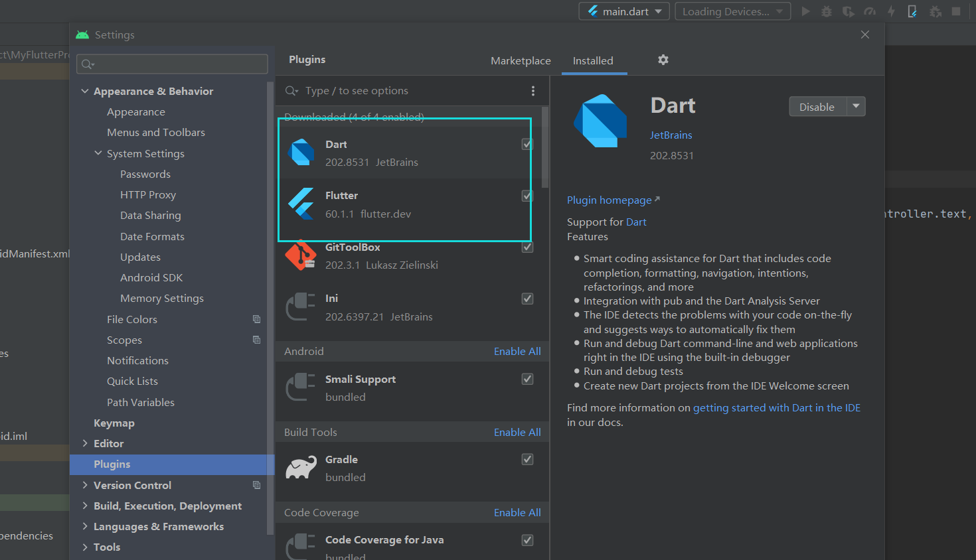Screen dimensions: 976x560
Task: Click the Attach Debugger to Process icon
Action: [x=935, y=11]
